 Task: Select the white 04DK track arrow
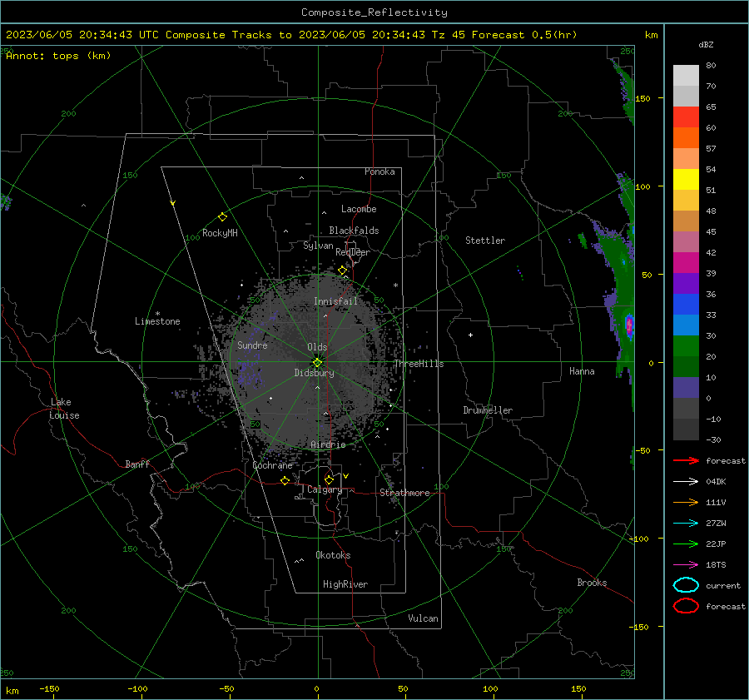coord(686,481)
